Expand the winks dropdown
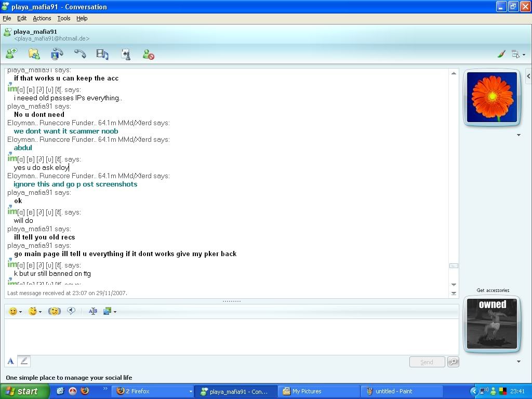Viewport: 532px width, 399px height. pos(40,312)
